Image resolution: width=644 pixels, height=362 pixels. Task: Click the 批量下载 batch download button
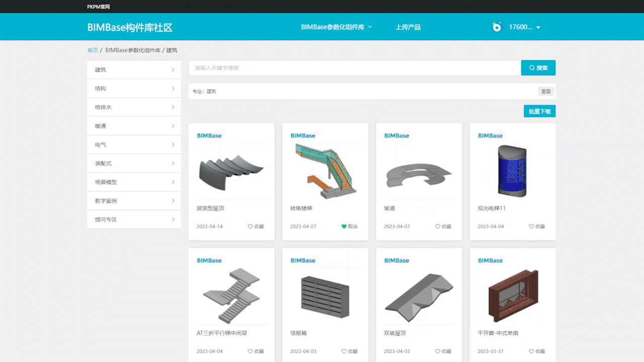539,111
